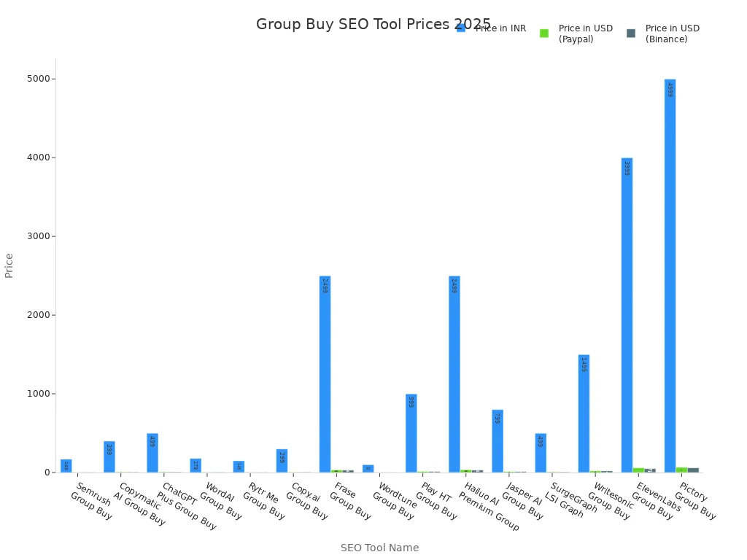Screen dimensions: 747x560
Task: Click the 4000 tick label on the y-axis
Action: pyautogui.click(x=39, y=157)
